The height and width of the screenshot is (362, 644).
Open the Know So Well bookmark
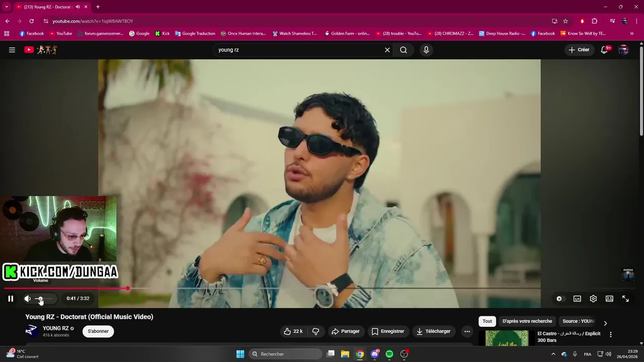pyautogui.click(x=583, y=34)
